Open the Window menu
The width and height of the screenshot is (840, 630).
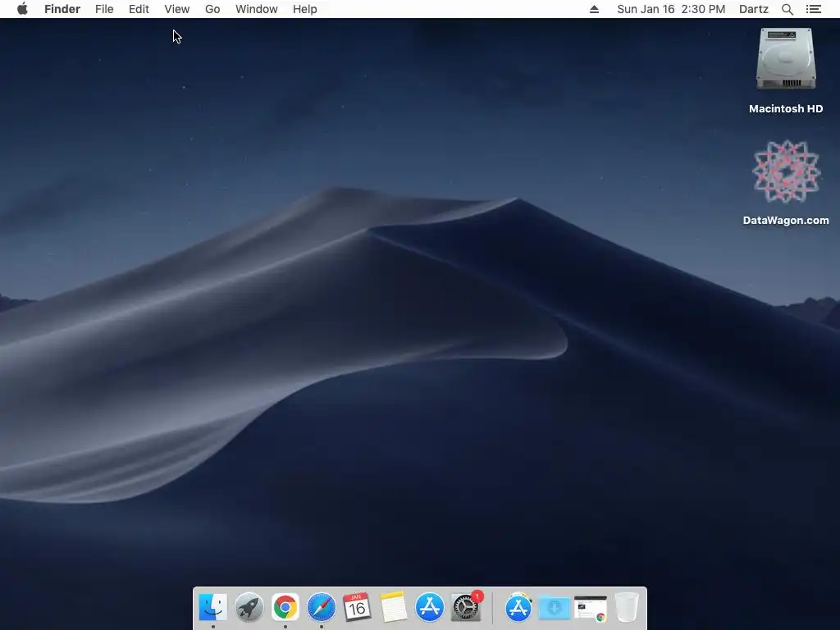256,9
